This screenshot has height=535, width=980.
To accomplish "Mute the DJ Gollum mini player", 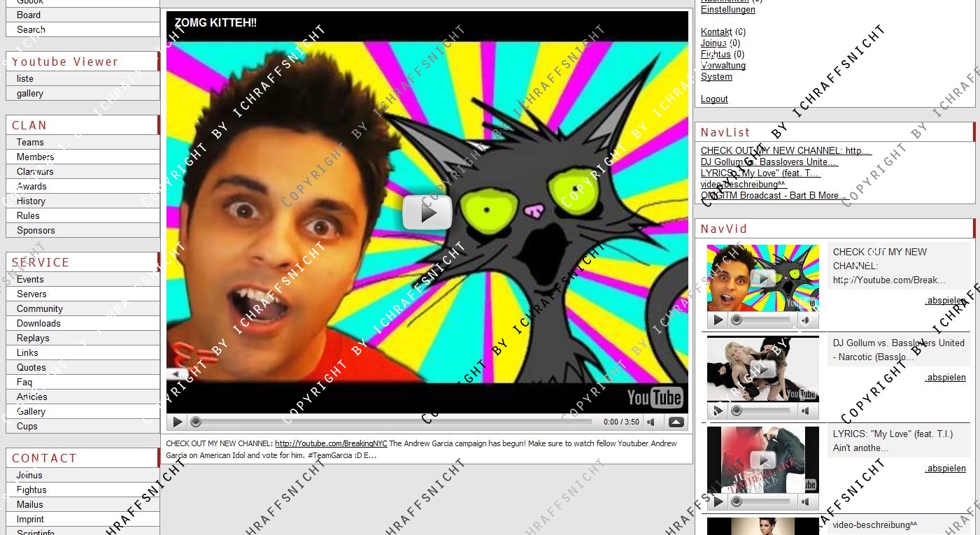I will [x=807, y=411].
